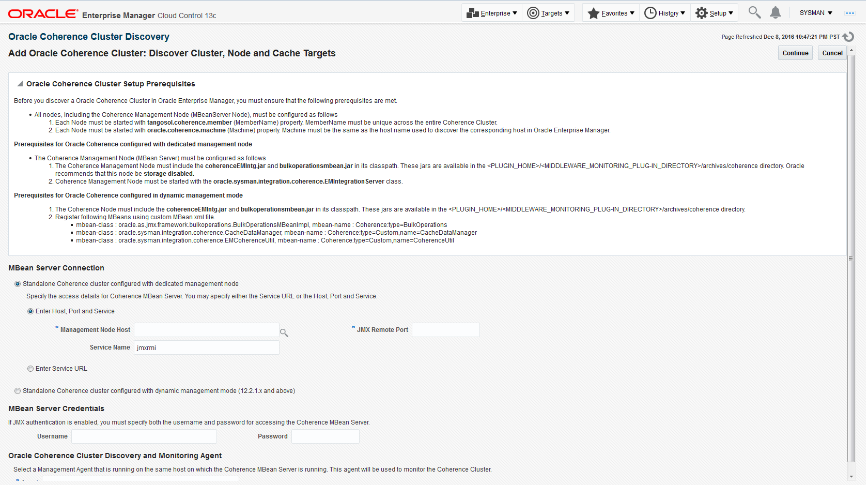This screenshot has height=485, width=868.
Task: Open the Setup menu
Action: (x=714, y=13)
